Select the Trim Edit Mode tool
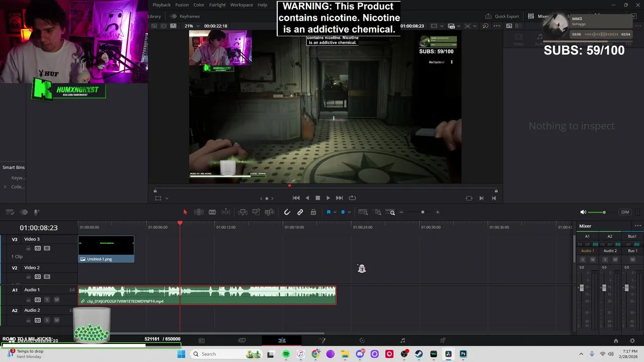 point(199,212)
